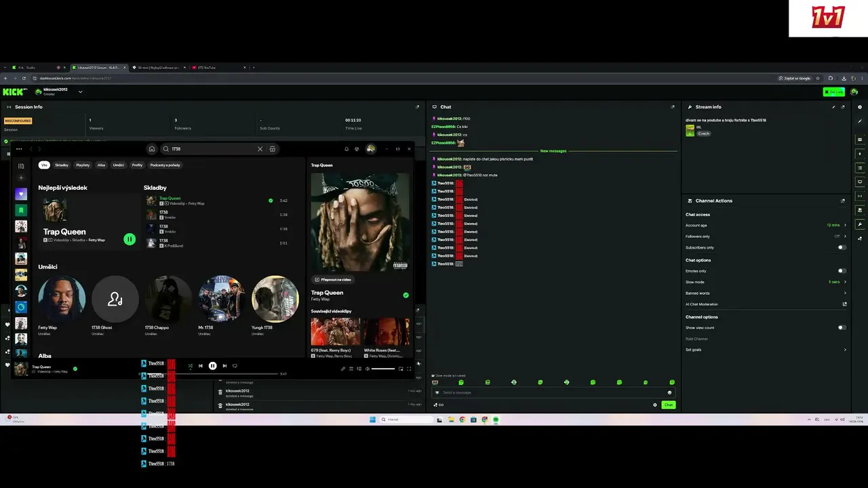Open AI Chat Moderation external link
The width and height of the screenshot is (868, 488).
pos(844,304)
